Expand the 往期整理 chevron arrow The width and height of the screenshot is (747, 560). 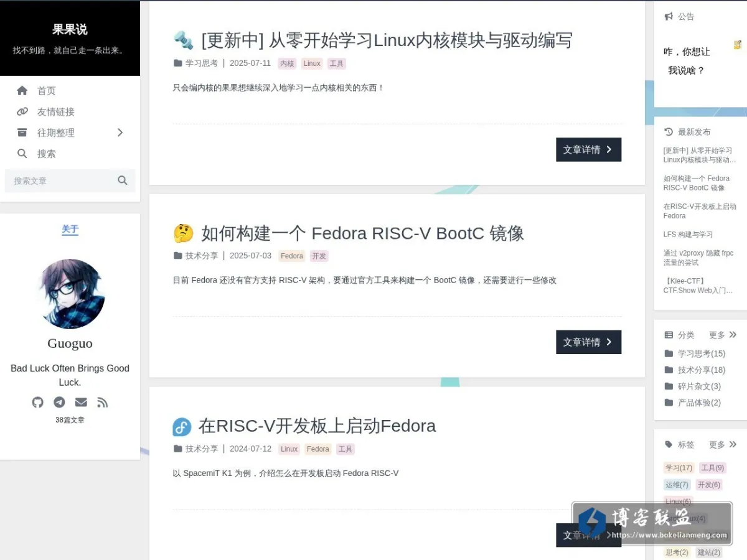[120, 133]
